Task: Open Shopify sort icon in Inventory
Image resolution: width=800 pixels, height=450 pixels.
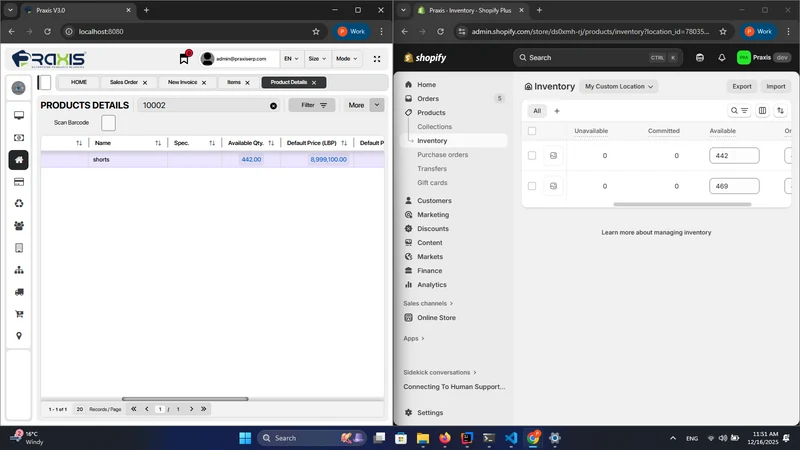Action: [780, 111]
